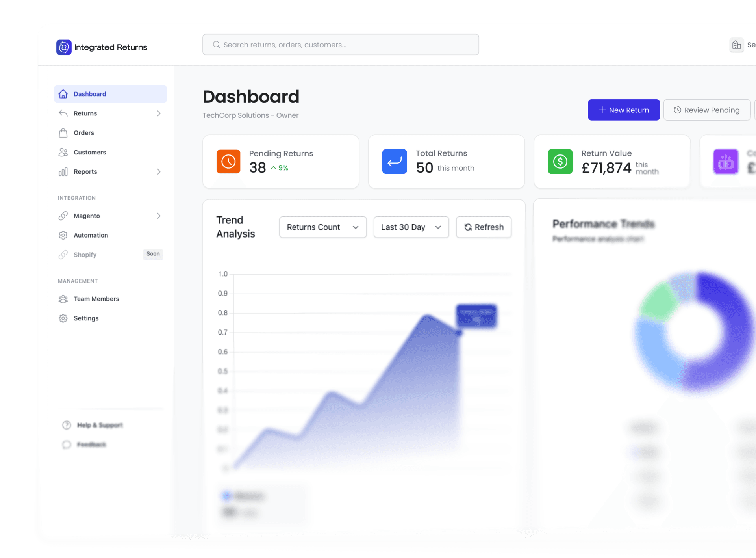Open Dashboard in the sidebar
The width and height of the screenshot is (756, 558).
[110, 94]
